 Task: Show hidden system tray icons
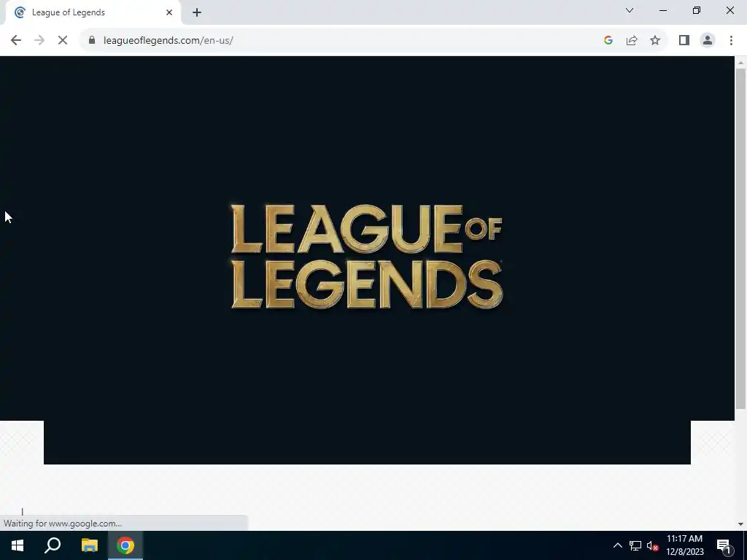[617, 545]
